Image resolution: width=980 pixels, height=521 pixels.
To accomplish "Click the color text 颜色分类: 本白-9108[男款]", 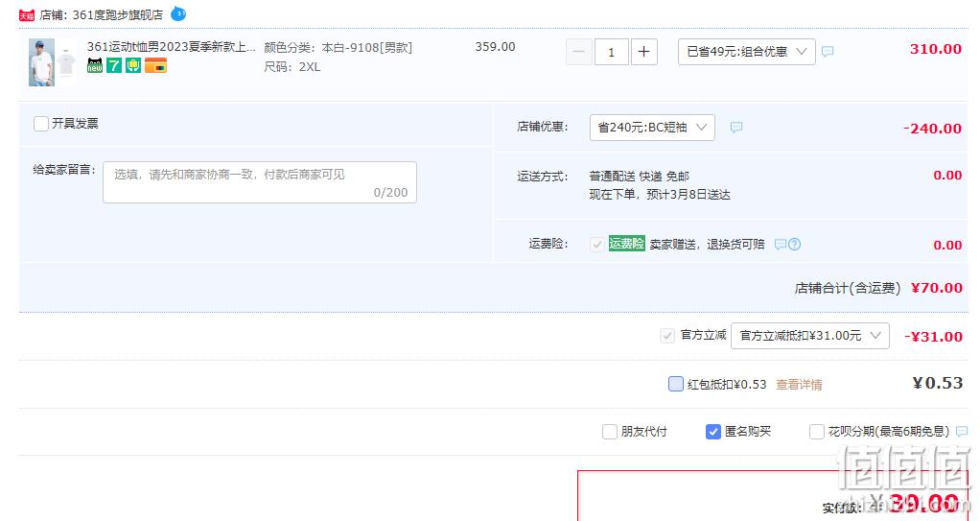I will (x=338, y=48).
